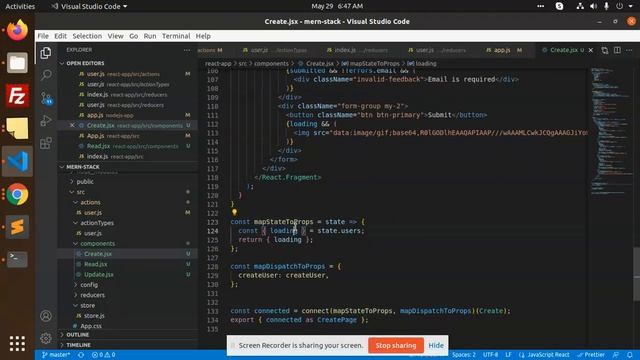Open the Go menu
Screen dimensions: 640x360
pos(133,36)
